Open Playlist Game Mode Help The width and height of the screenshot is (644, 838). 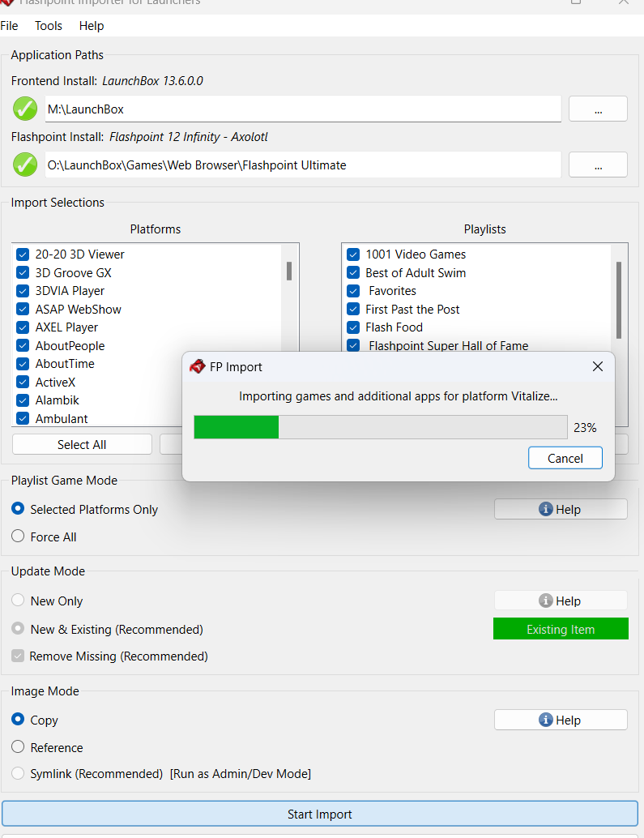pos(561,509)
